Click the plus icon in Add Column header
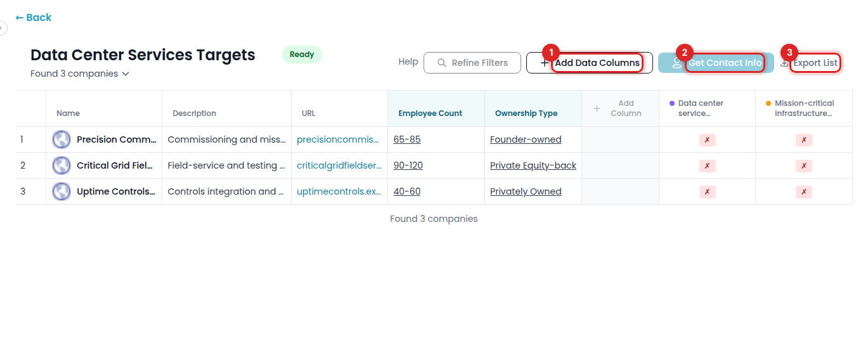868x355 pixels. click(597, 108)
